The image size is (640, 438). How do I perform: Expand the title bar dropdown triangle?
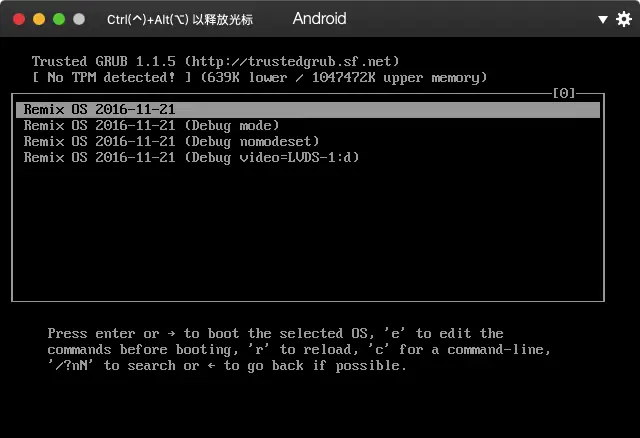(x=603, y=20)
